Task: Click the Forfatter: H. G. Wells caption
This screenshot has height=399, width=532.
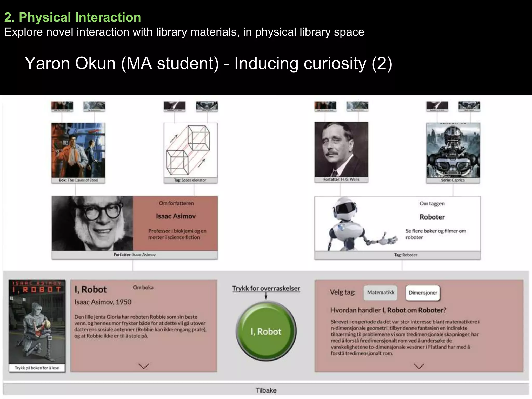Action: tap(341, 179)
